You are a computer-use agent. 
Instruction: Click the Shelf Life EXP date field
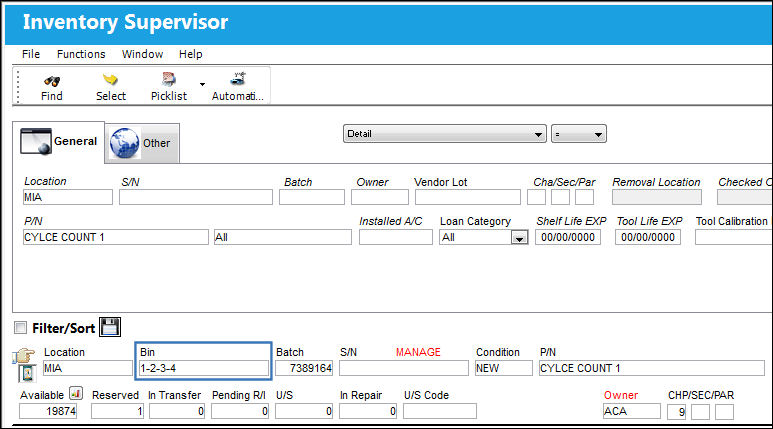click(x=568, y=237)
